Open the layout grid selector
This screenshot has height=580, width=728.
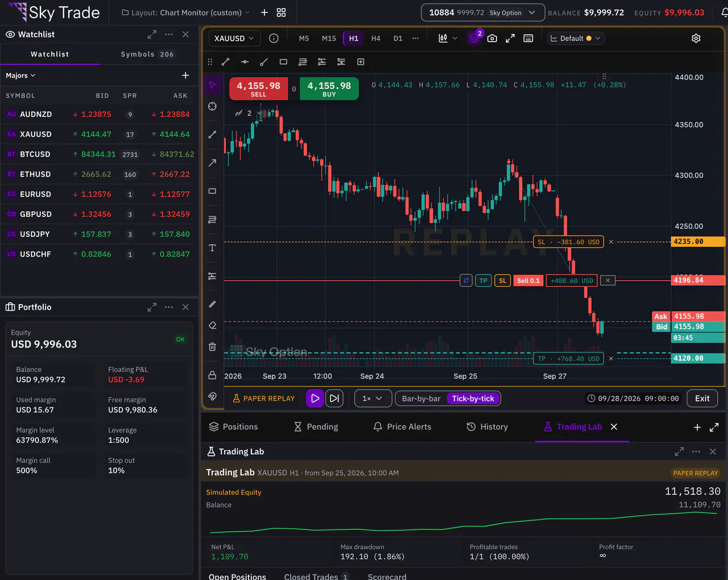point(281,13)
